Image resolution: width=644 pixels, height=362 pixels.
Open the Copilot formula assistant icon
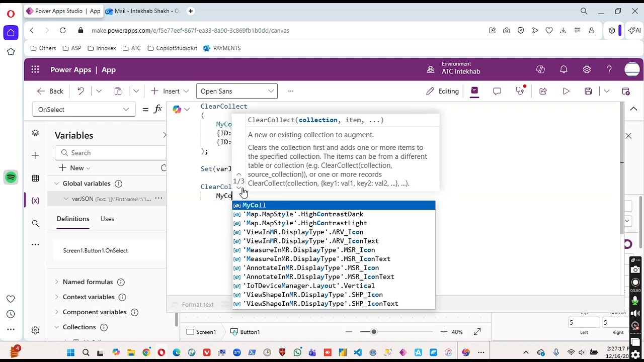pyautogui.click(x=177, y=109)
